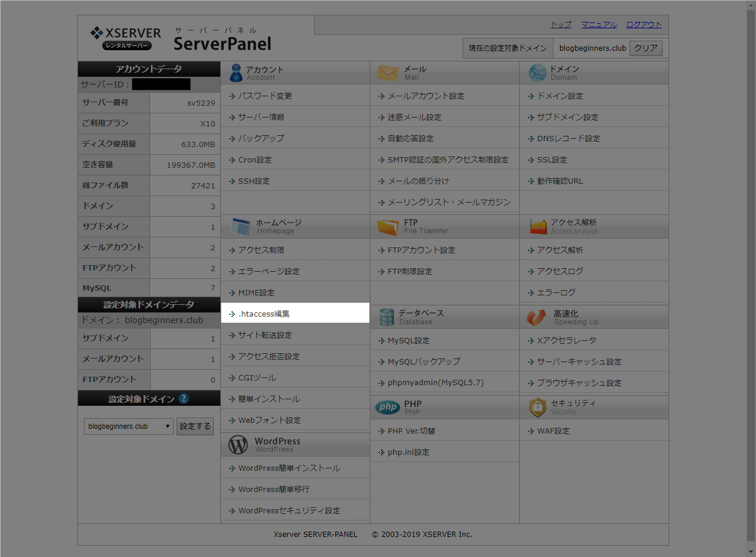Open FTPアカウント設定
756x557 pixels.
click(x=422, y=250)
